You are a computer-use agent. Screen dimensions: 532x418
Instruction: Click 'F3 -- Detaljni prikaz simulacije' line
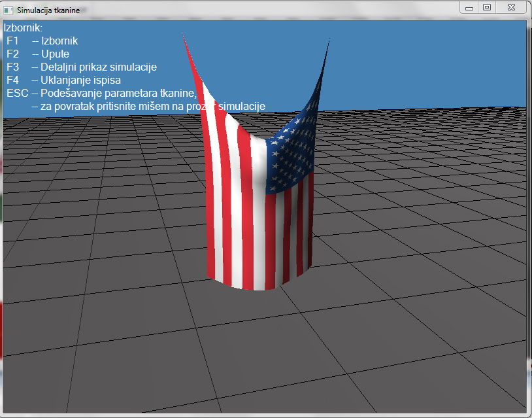point(82,67)
